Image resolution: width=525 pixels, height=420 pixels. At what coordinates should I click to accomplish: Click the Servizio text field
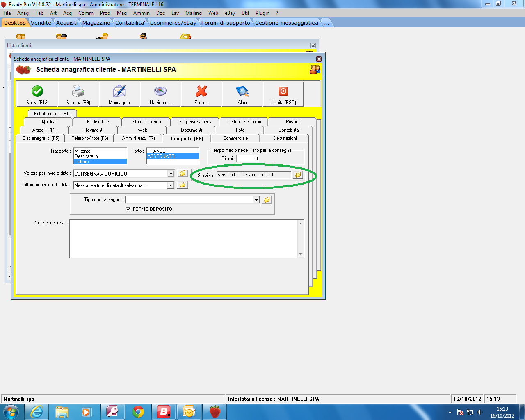(x=254, y=175)
